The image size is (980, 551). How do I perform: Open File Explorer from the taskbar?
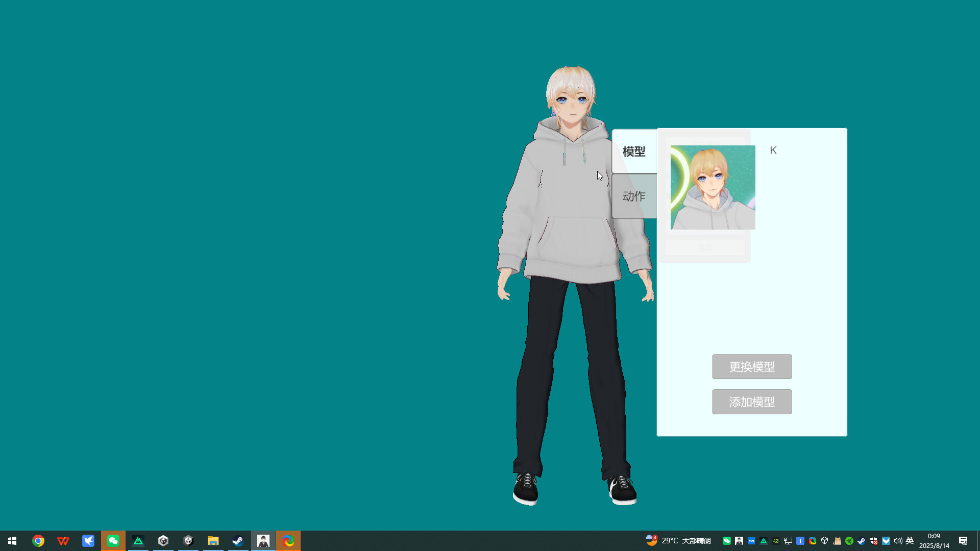(x=213, y=540)
